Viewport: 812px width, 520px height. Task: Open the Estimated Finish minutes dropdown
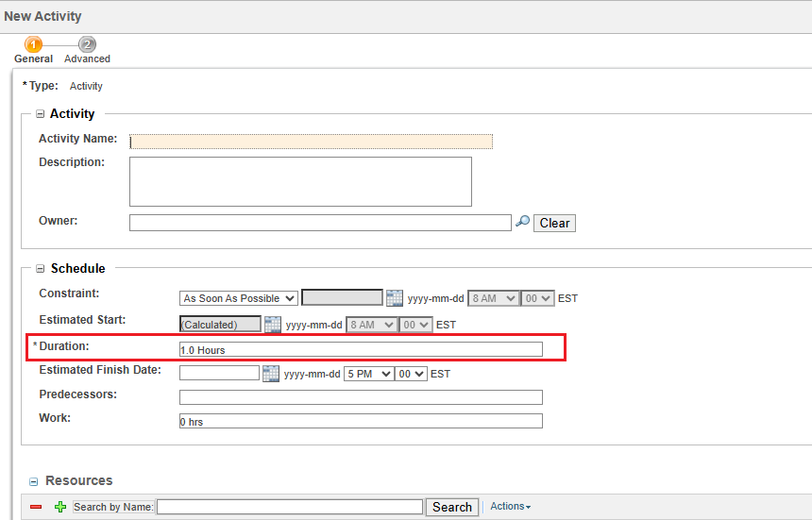coord(411,374)
